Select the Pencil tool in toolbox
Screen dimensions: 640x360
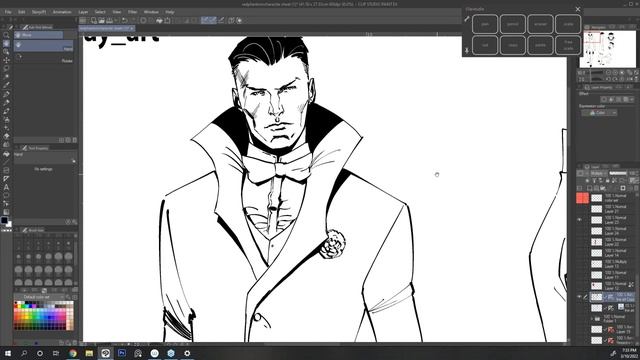6,102
